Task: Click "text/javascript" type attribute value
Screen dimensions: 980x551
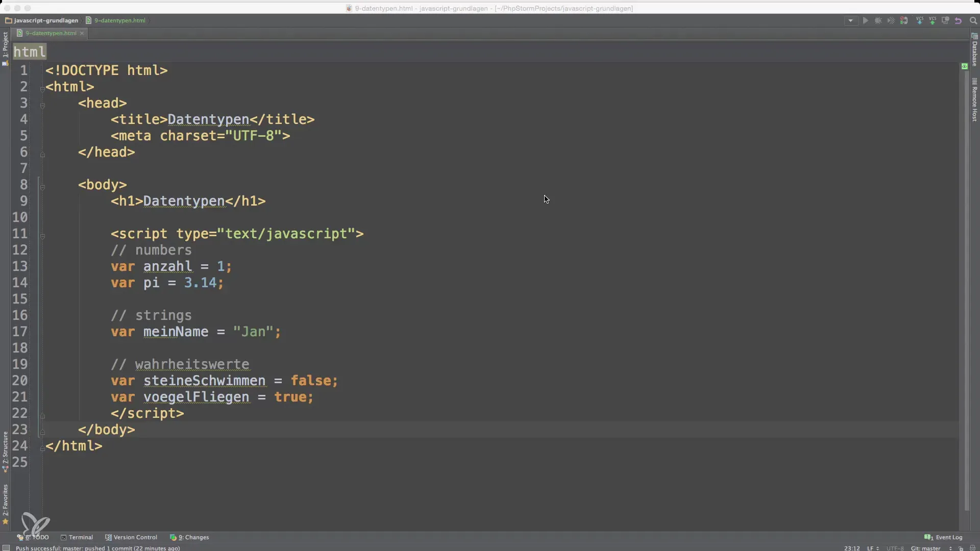Action: (x=286, y=234)
